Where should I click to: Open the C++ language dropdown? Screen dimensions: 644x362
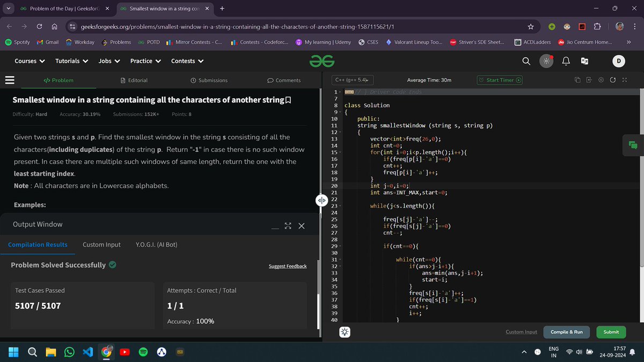(x=352, y=80)
